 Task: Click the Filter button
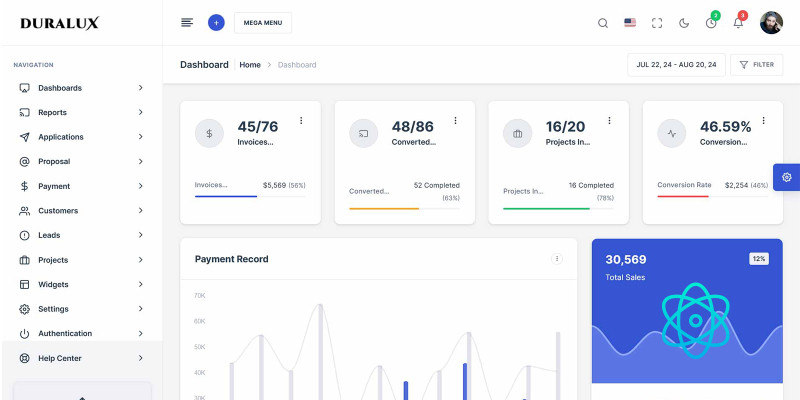[x=756, y=65]
